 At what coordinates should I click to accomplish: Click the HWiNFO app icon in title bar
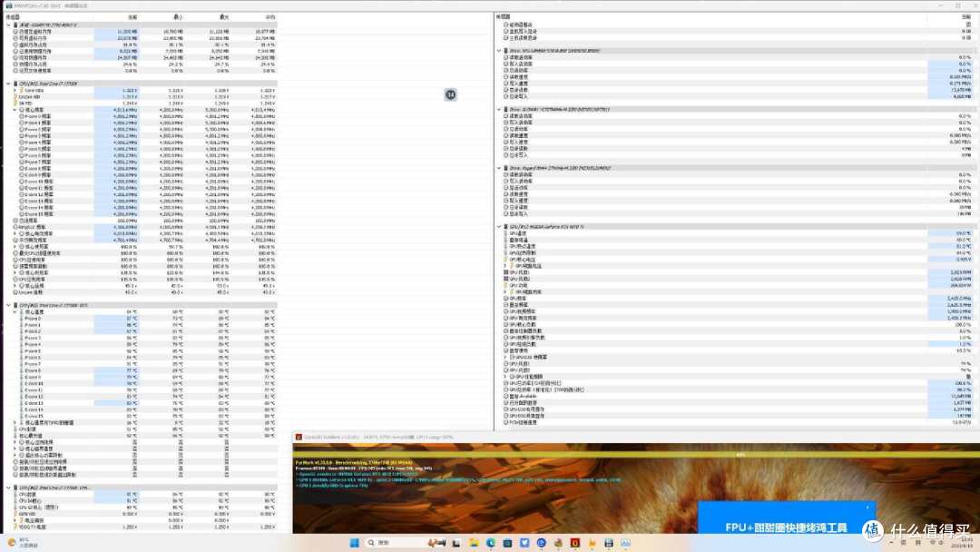[9, 5]
